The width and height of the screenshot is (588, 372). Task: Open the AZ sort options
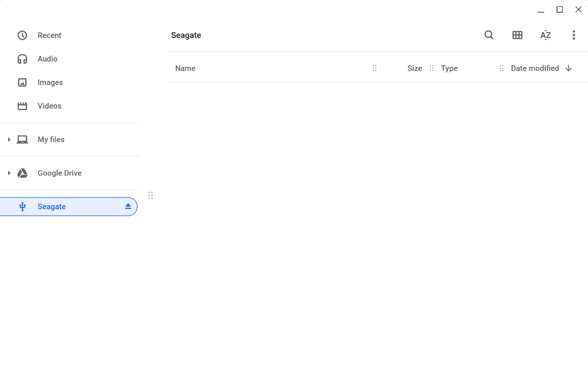pos(545,35)
